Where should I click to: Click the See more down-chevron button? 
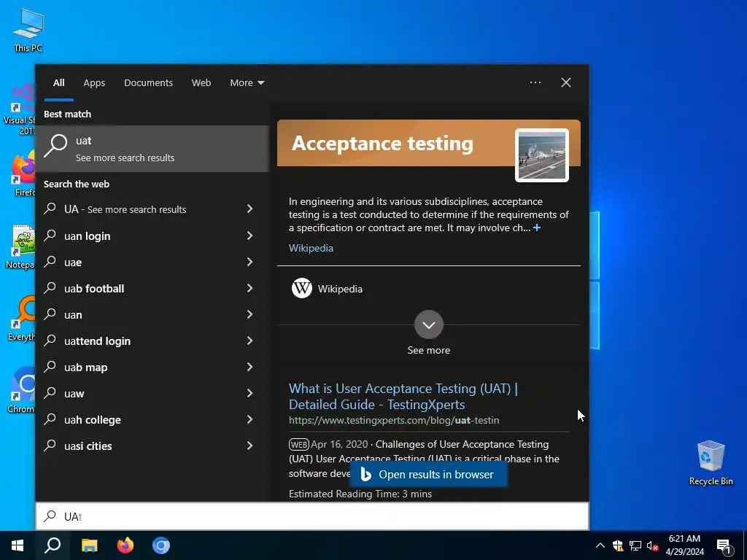[429, 324]
